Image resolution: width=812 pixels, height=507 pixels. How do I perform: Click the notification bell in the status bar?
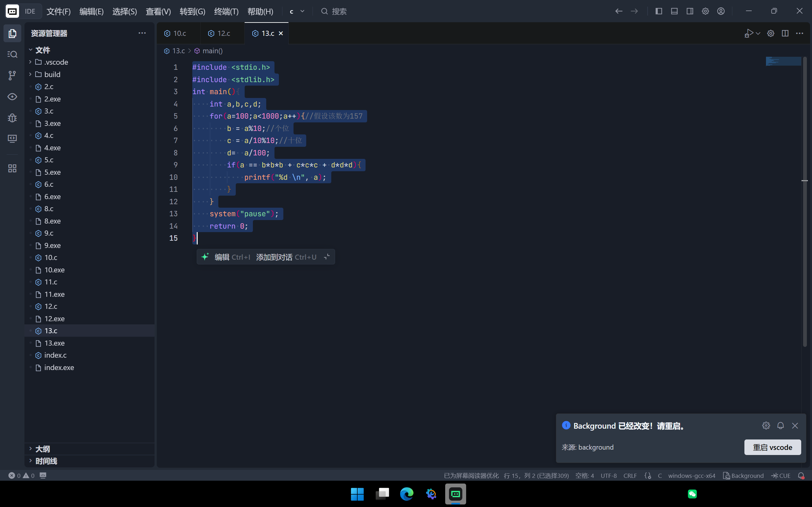pyautogui.click(x=801, y=476)
